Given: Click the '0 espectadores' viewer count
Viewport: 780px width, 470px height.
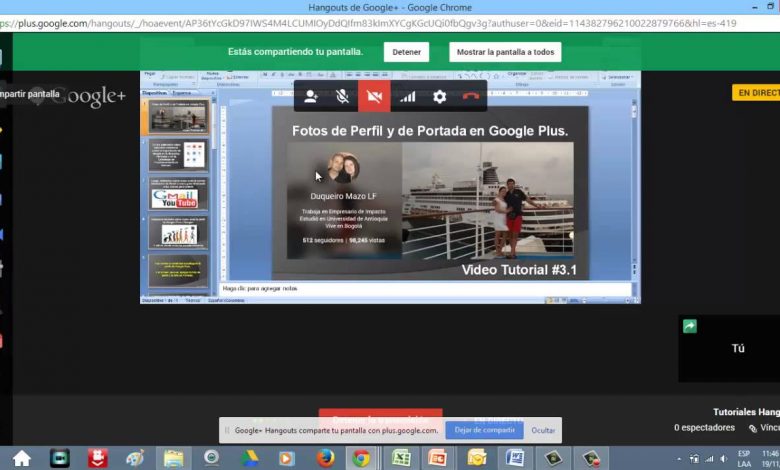Looking at the screenshot, I should coord(704,428).
